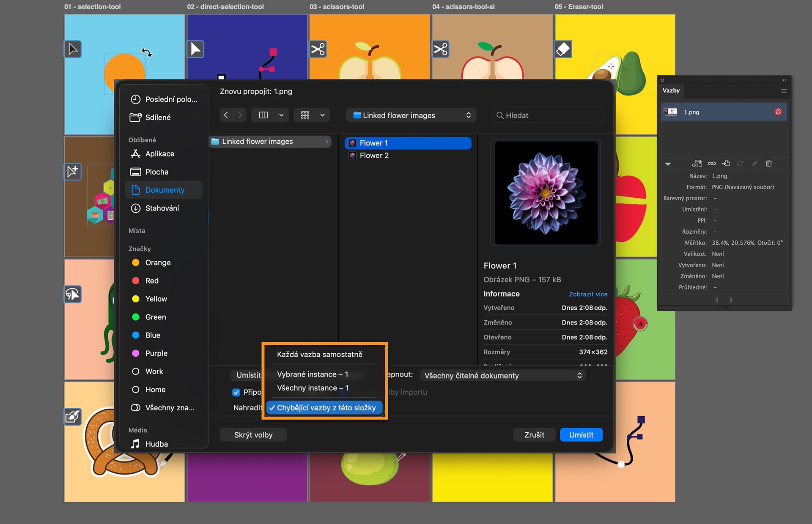The width and height of the screenshot is (812, 524).
Task: Show next link with the right arrow in Vazby
Action: pyautogui.click(x=731, y=300)
